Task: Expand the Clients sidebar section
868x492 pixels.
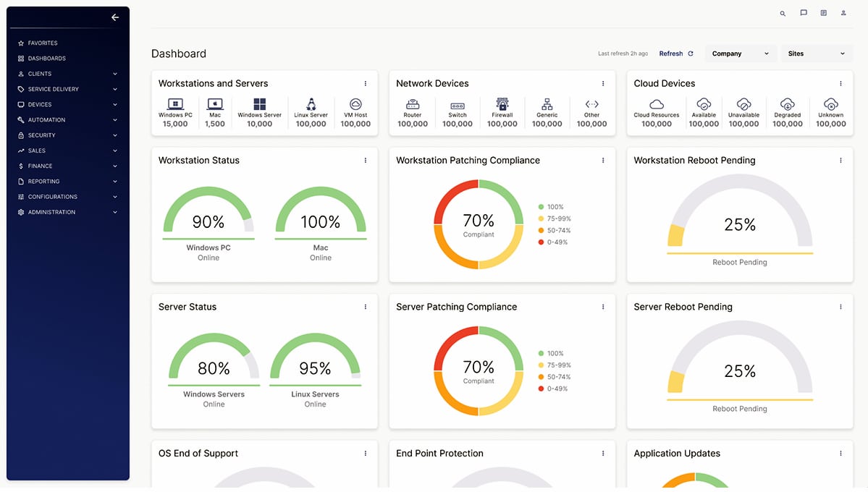Action: 115,74
